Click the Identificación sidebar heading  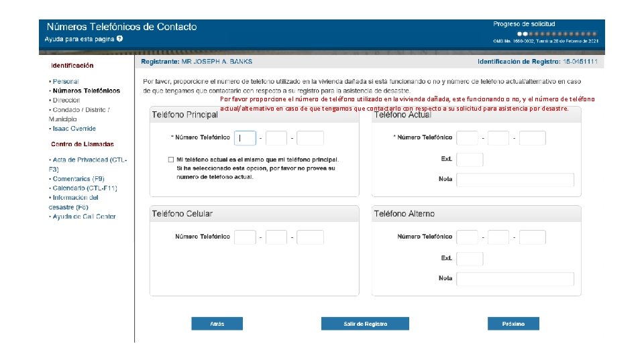point(72,66)
